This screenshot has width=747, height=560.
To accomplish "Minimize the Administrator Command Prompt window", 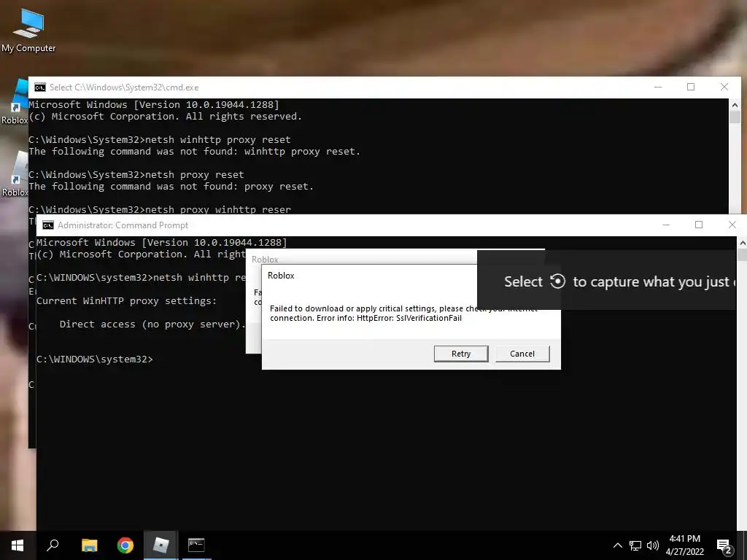I will coord(666,225).
